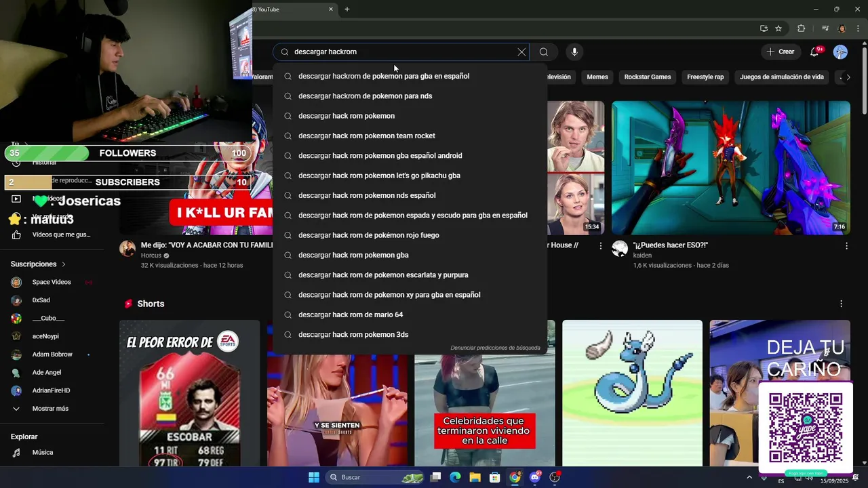The image size is (868, 488).
Task: Open Discord from the taskbar
Action: (535, 477)
